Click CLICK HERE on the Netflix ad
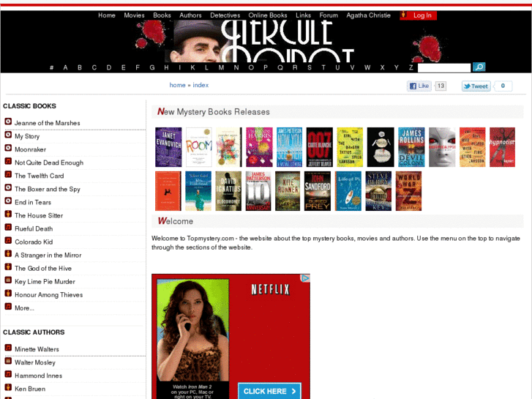The image size is (532, 399). (x=269, y=391)
